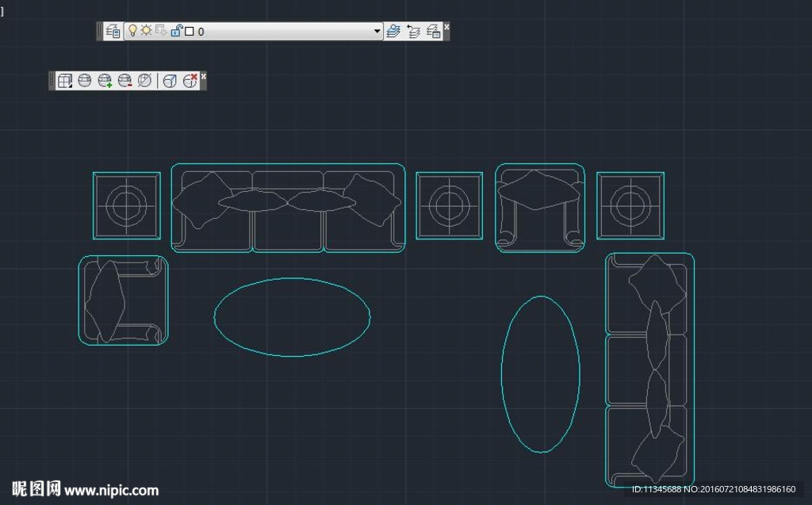Open the Layer Properties Manager
Viewport: 812px width, 505px height.
tap(113, 31)
